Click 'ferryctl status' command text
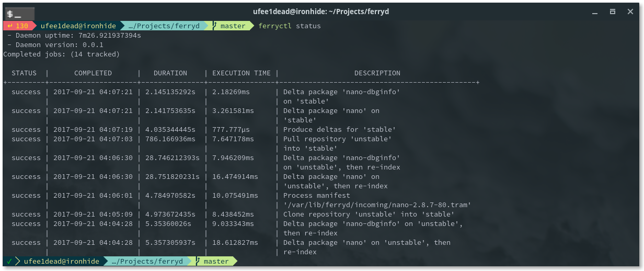644x271 pixels. [290, 26]
